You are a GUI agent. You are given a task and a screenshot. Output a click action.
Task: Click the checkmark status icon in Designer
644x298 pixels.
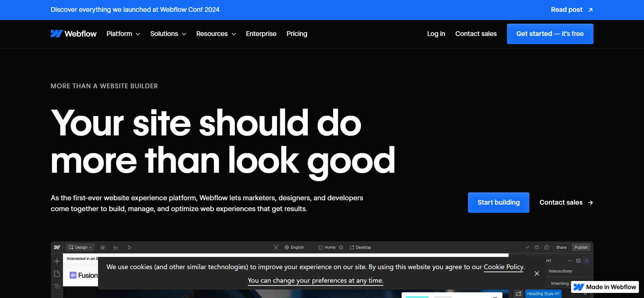point(527,247)
